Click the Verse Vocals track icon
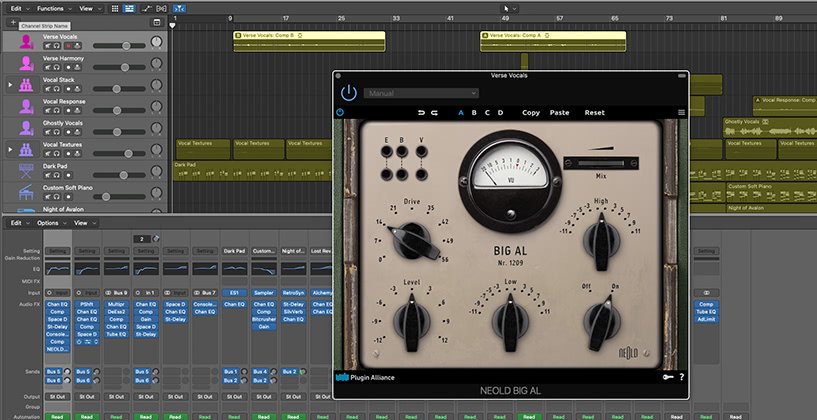This screenshot has width=817, height=420. tap(25, 42)
